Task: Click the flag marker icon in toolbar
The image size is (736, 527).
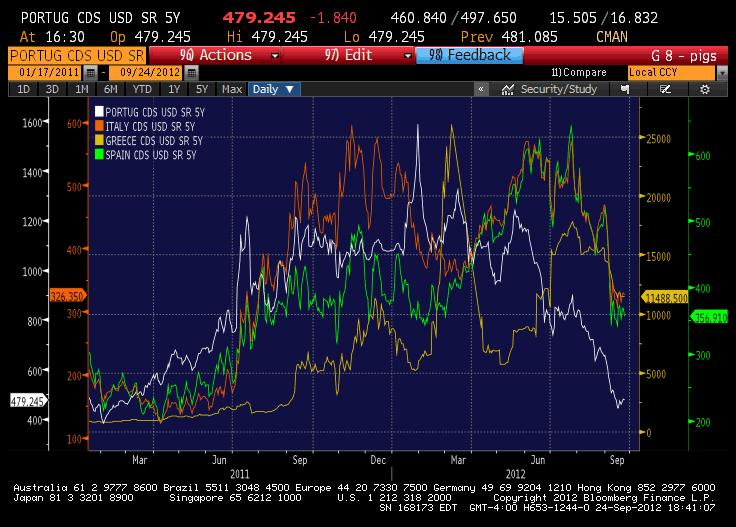Action: [x=625, y=89]
